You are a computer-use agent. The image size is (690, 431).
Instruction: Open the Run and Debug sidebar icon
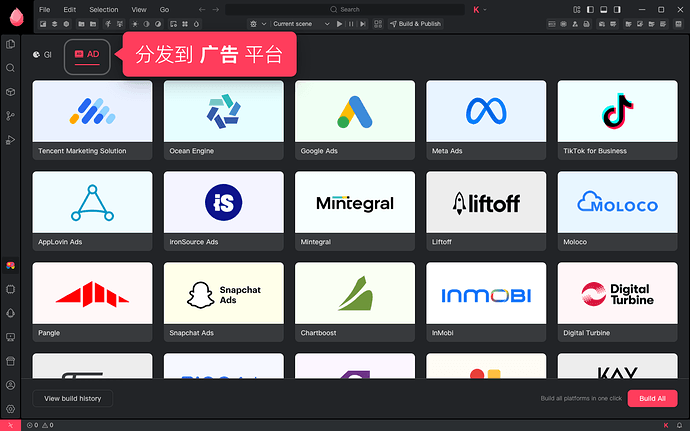click(x=11, y=140)
